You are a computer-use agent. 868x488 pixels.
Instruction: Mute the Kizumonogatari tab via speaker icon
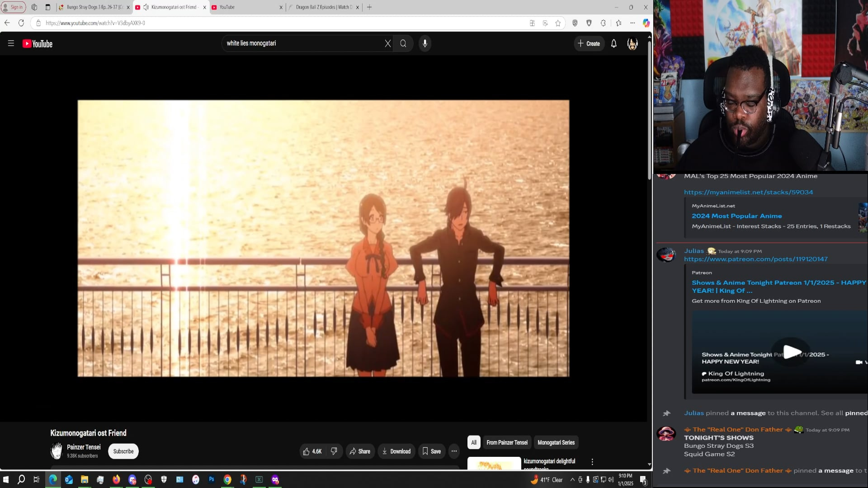(x=146, y=7)
